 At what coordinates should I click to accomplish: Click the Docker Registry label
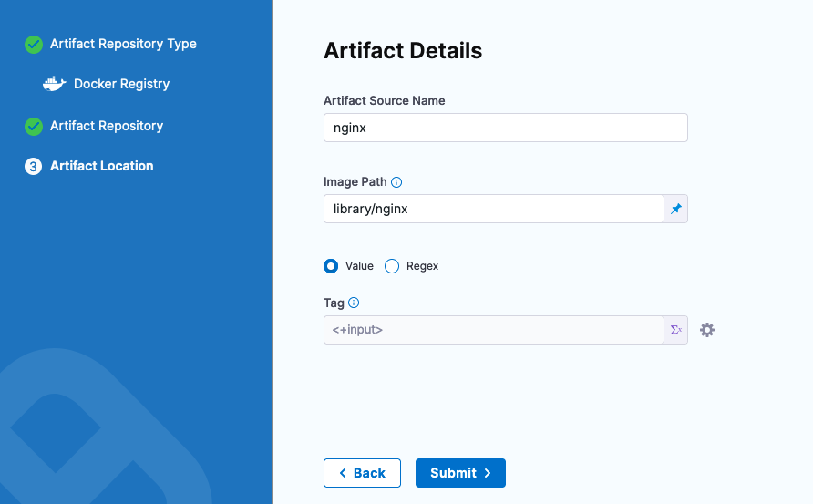(121, 84)
